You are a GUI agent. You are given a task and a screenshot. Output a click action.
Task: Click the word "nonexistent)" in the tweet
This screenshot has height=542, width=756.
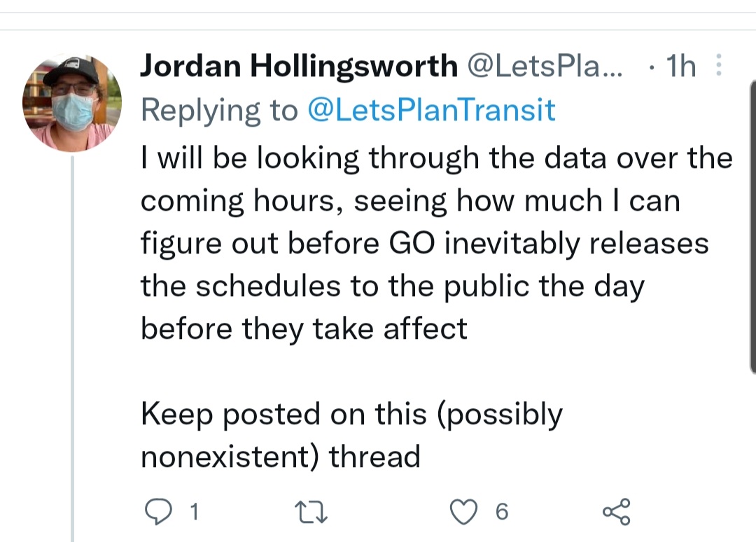(230, 457)
